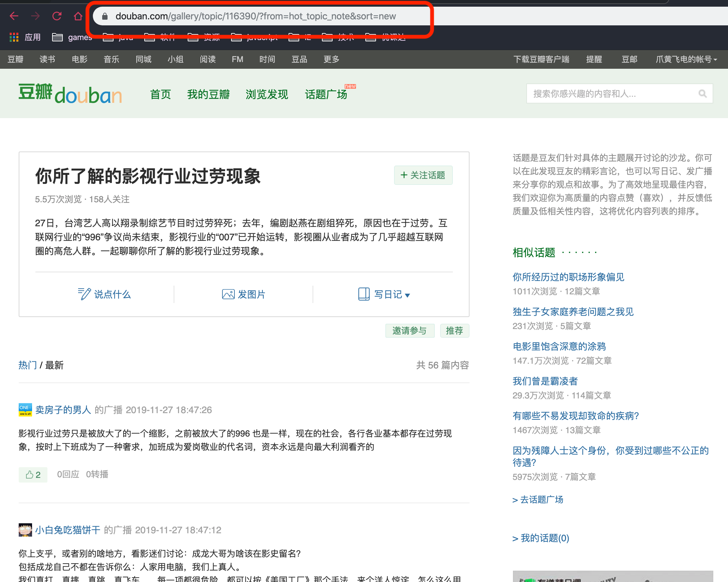
Task: Open 豆品 in top navigation
Action: tap(299, 59)
